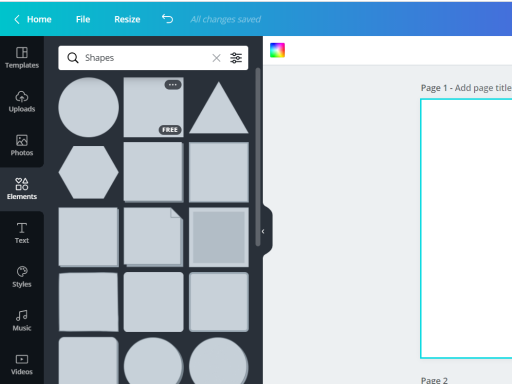Click the FREE badge on the square shape
Viewport: 512px width, 384px height.
click(x=170, y=130)
